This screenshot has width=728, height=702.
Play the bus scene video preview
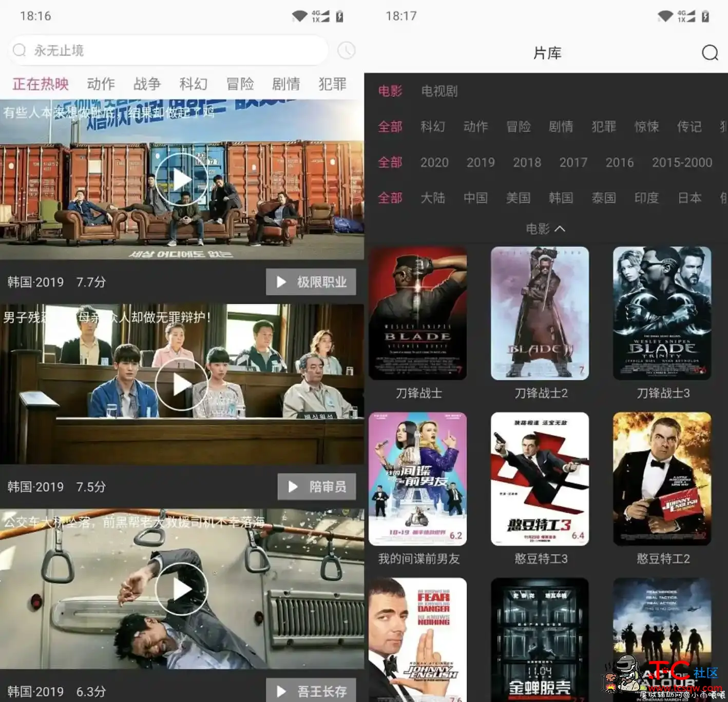pos(182,589)
